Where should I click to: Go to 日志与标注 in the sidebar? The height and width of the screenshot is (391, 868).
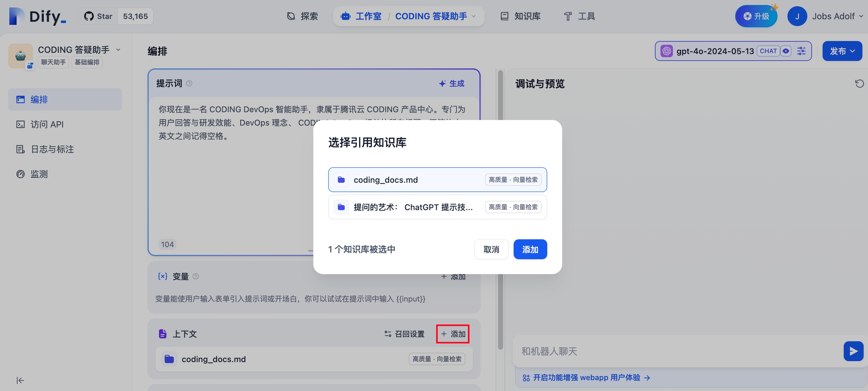point(52,149)
